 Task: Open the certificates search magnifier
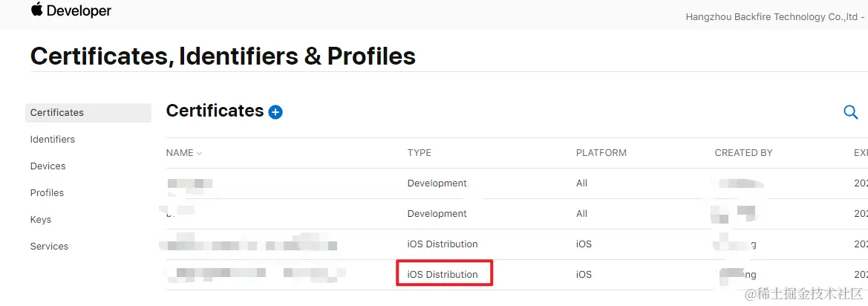coord(850,112)
